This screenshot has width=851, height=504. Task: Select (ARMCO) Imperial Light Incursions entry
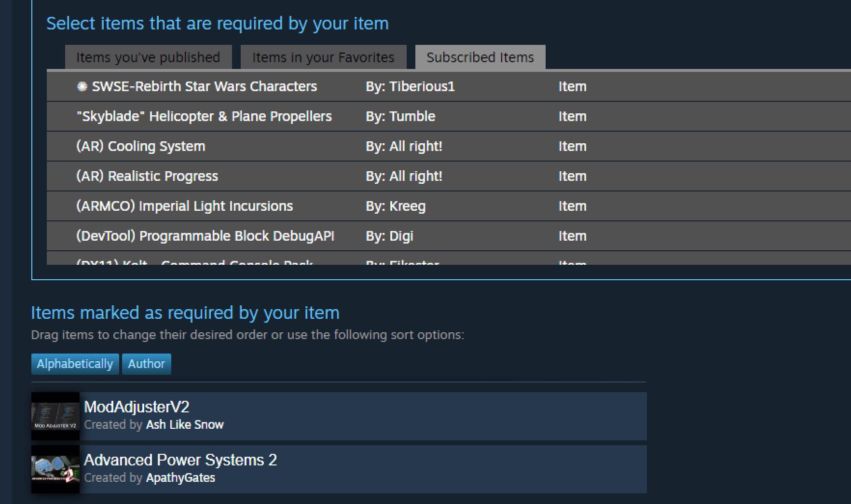[449, 206]
